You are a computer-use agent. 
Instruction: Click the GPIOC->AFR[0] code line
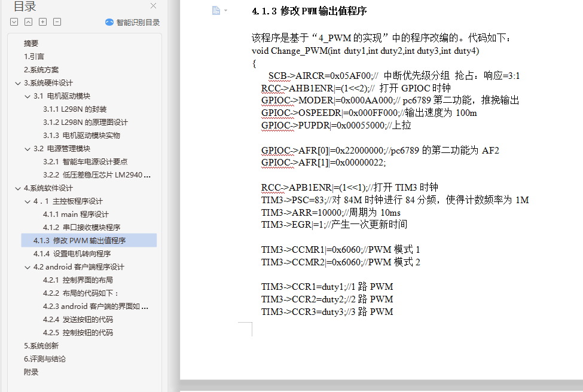coord(380,150)
